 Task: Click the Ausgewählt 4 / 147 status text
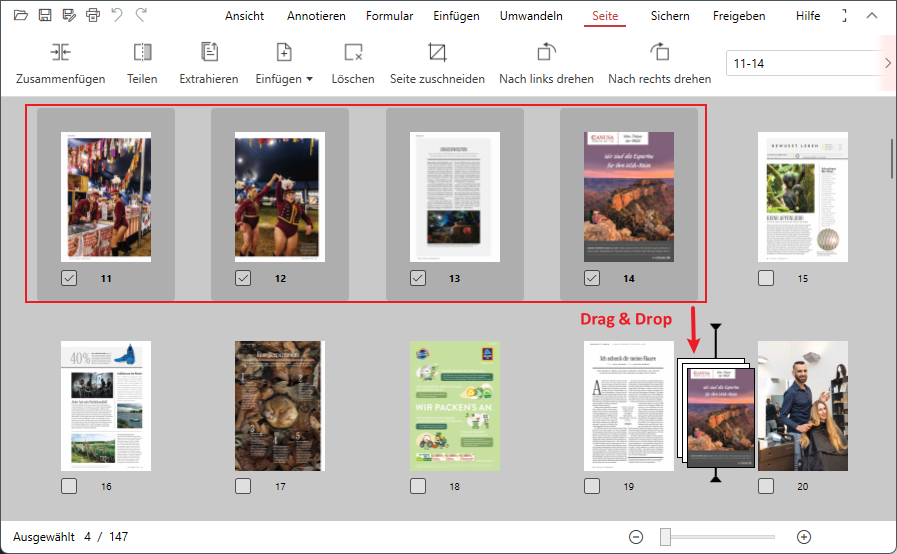click(70, 537)
